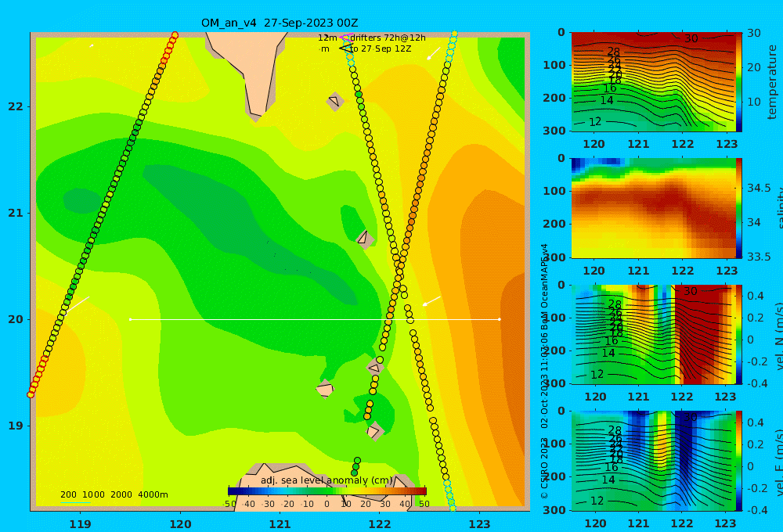Open the temperature depth section panel
783x532 pixels.
[x=653, y=82]
